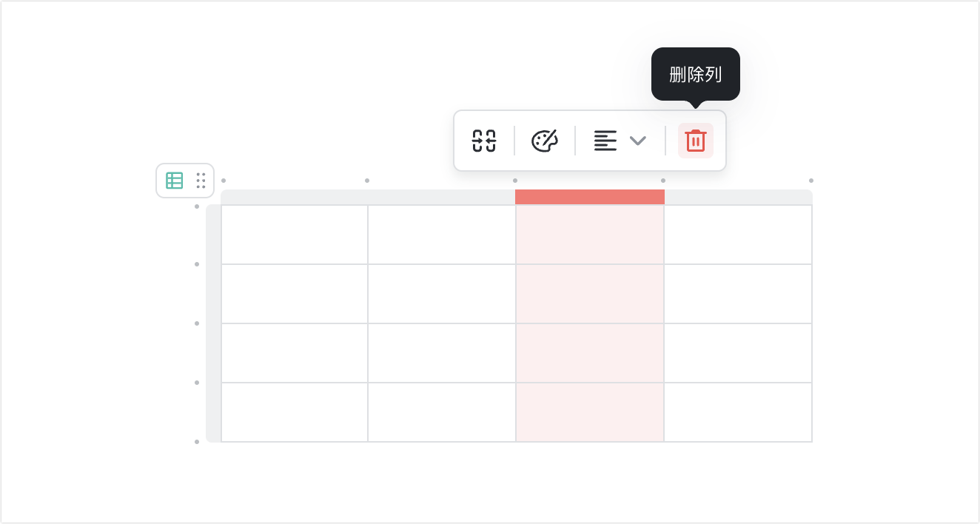Click the green table icon above the table
The image size is (980, 524).
pos(175,181)
